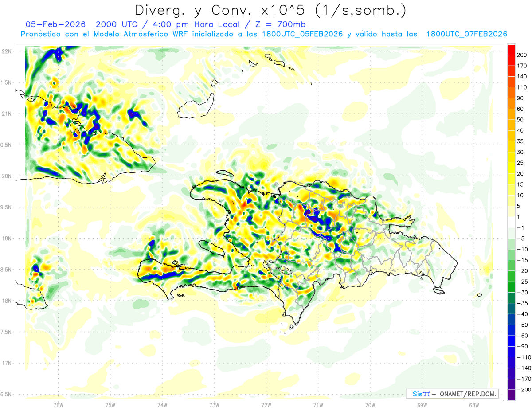Click the '1800UTC_07FEB2026' valid-until time
This screenshot has height=411, width=532.
pos(467,34)
